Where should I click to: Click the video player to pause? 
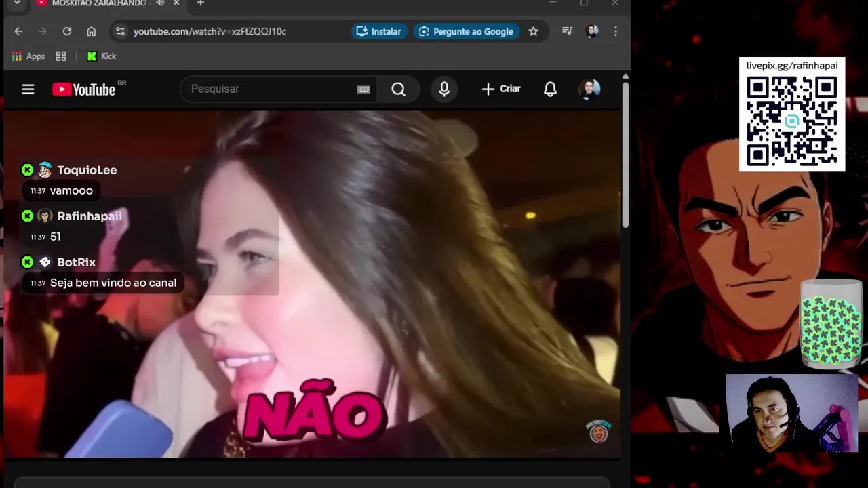pyautogui.click(x=312, y=285)
